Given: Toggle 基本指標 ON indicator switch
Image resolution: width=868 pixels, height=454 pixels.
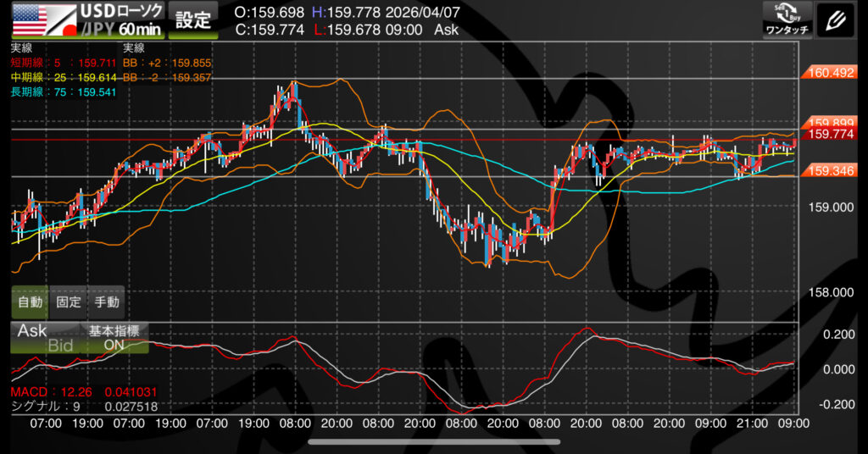Looking at the screenshot, I should [x=114, y=338].
